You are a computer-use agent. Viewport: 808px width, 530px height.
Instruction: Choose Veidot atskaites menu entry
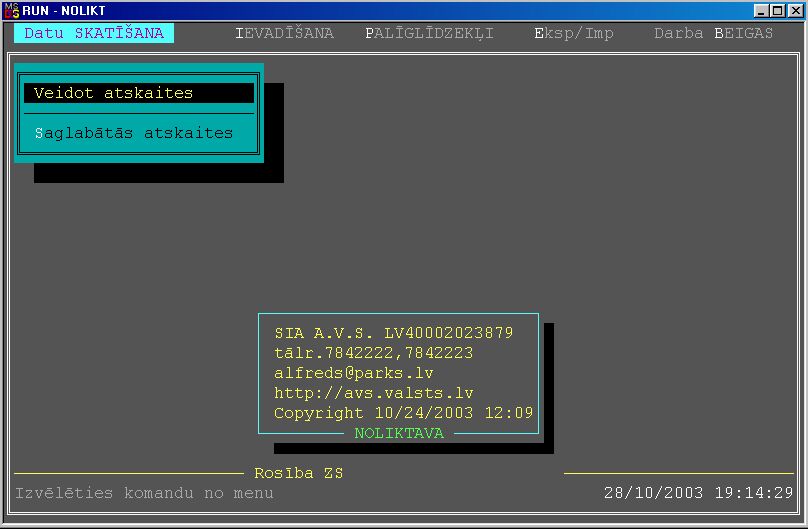click(x=139, y=93)
